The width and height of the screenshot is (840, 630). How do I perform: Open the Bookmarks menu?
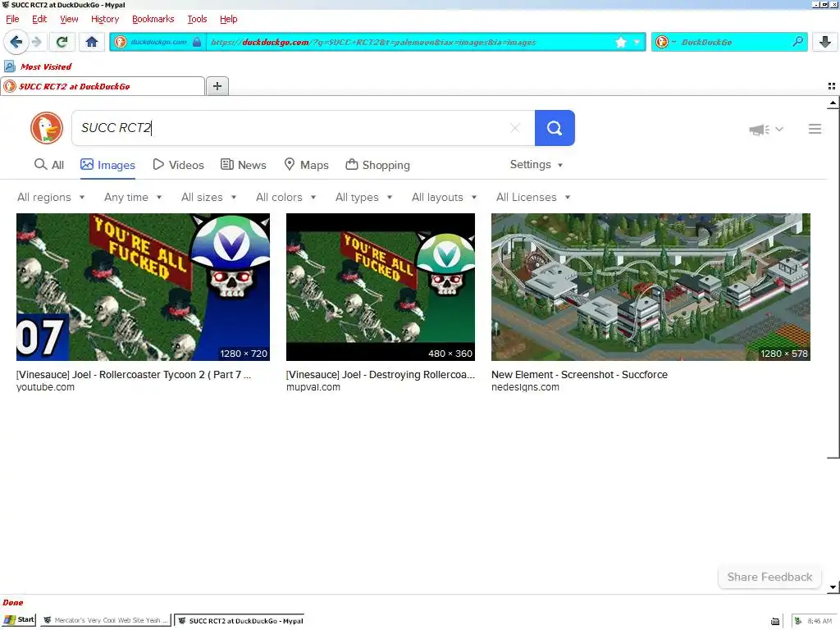point(153,19)
